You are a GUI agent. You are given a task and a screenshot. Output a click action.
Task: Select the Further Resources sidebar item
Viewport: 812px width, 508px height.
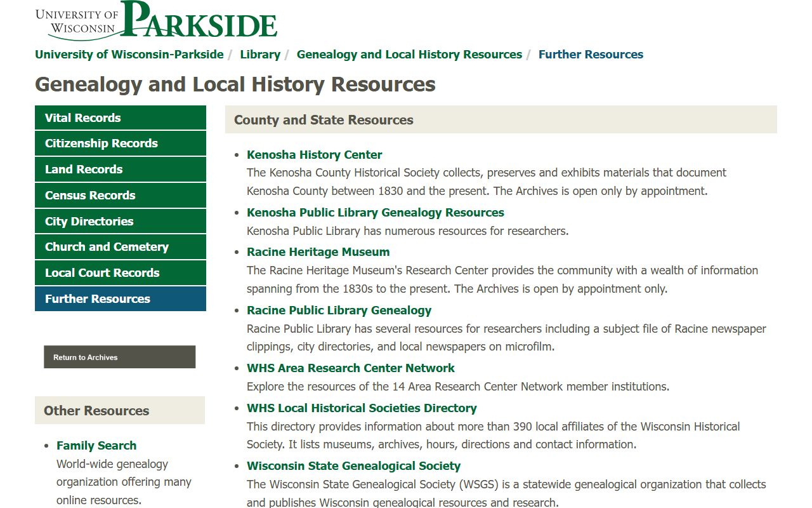(x=121, y=299)
